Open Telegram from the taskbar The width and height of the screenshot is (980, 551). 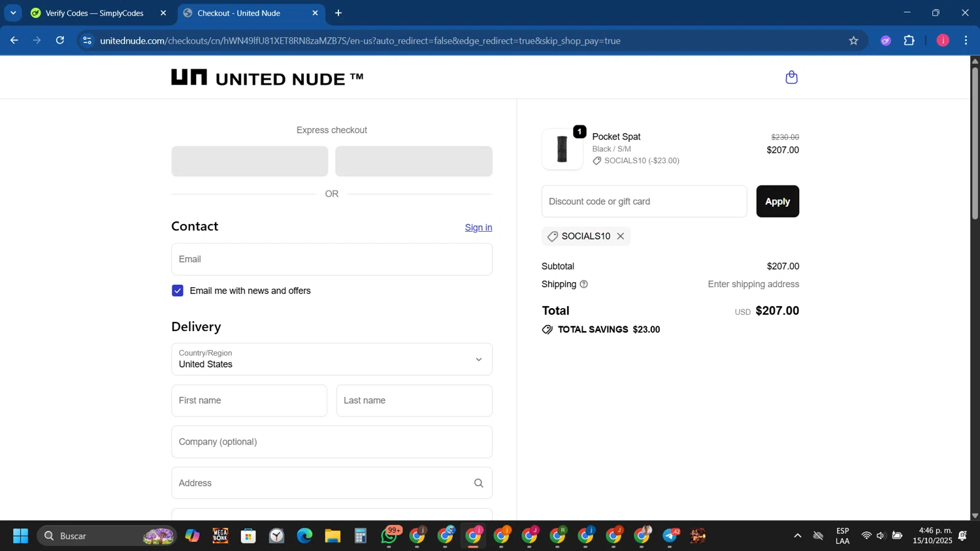pyautogui.click(x=670, y=536)
